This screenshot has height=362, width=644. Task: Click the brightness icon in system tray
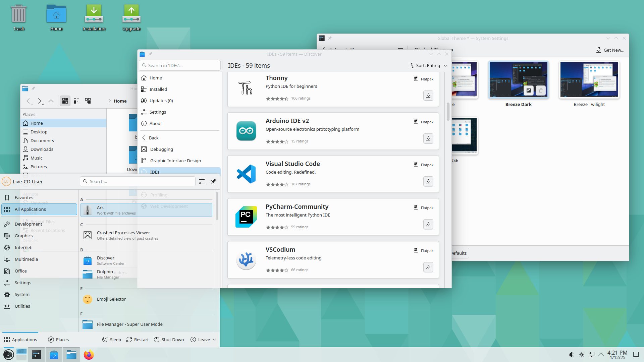tap(581, 355)
